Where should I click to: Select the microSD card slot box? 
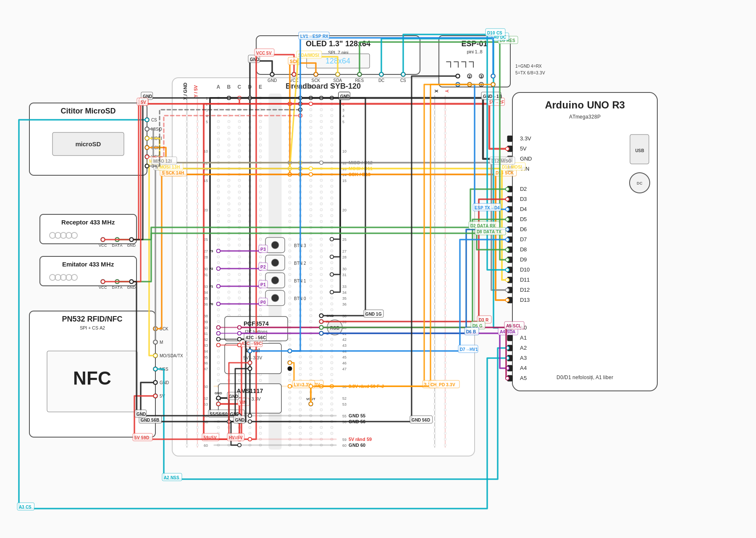[88, 144]
